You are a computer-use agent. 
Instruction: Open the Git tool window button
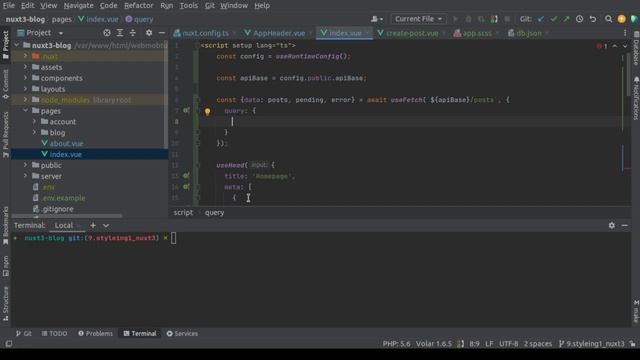click(24, 333)
